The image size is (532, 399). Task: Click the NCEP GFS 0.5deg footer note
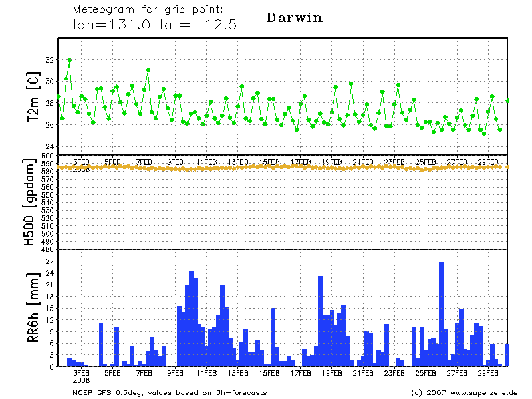(170, 392)
